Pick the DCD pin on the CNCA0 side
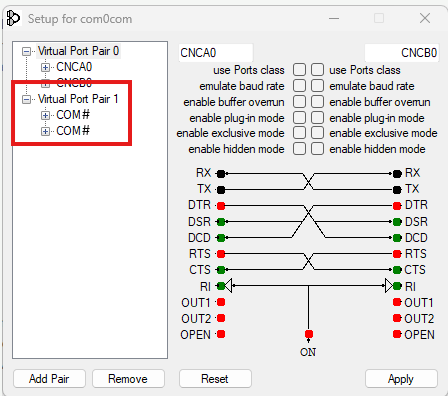This screenshot has width=448, height=396. click(221, 238)
